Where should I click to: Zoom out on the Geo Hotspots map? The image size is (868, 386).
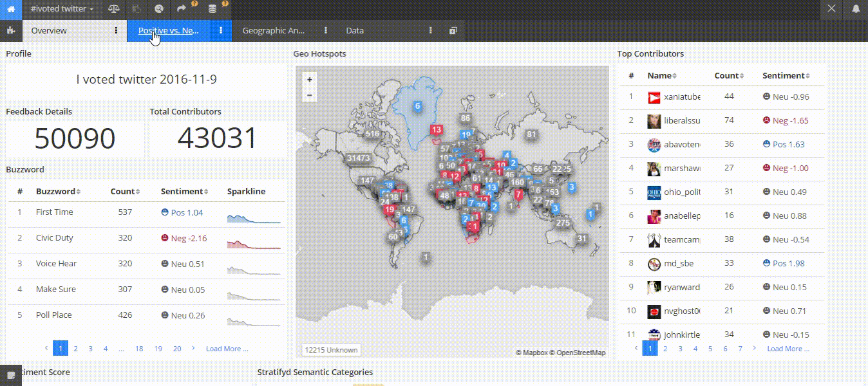pyautogui.click(x=310, y=95)
